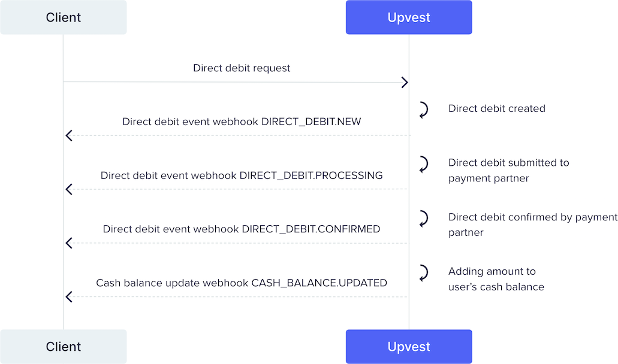Click the loop arrow next to Adding amount
The width and height of the screenshot is (618, 364).
[423, 273]
